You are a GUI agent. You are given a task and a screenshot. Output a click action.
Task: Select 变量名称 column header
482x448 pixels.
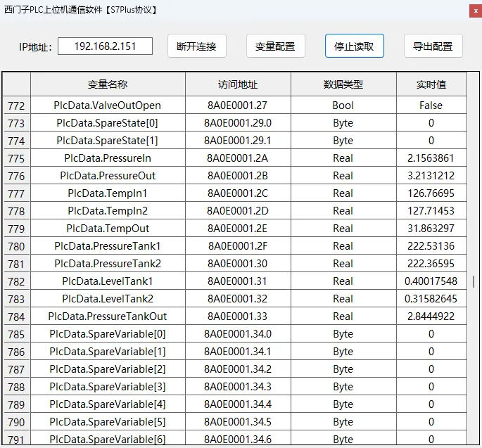click(108, 84)
